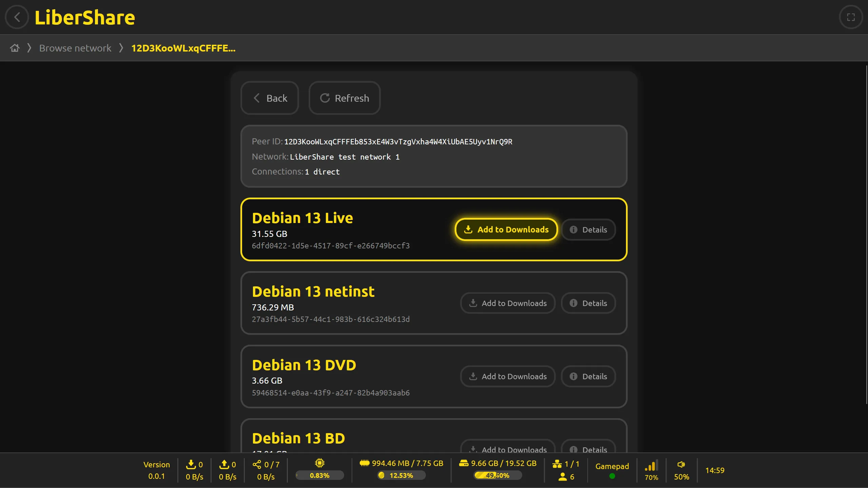
Task: Add Debian 13 DVD to Downloads
Action: pos(508,376)
